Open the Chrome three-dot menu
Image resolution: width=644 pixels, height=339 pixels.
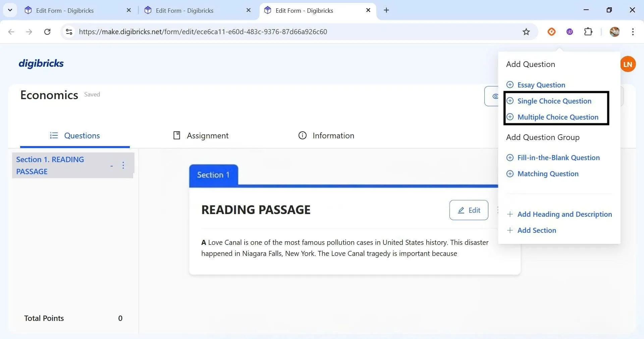pyautogui.click(x=633, y=32)
